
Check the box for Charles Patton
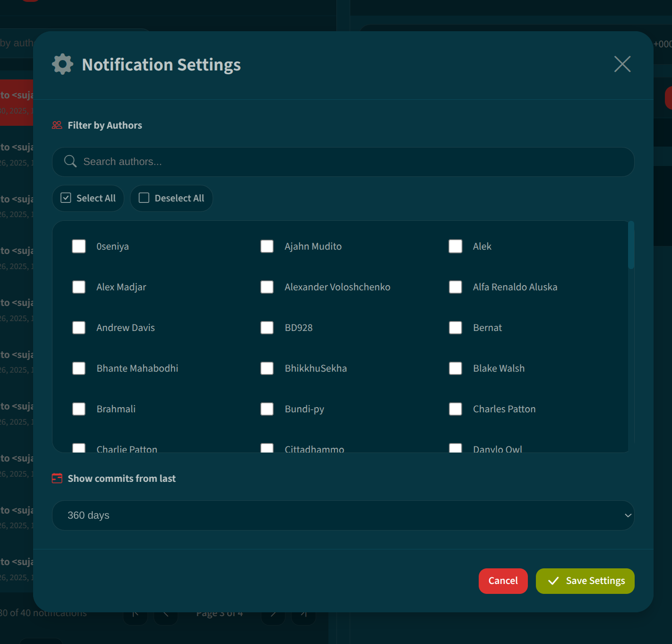coord(456,409)
